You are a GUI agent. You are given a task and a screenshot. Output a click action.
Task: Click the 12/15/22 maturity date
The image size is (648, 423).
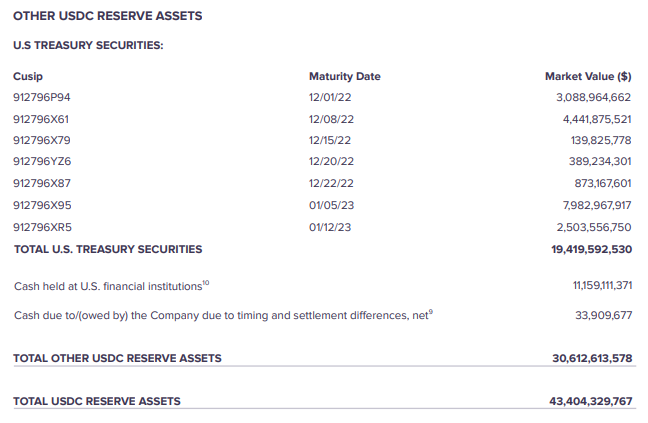(331, 140)
